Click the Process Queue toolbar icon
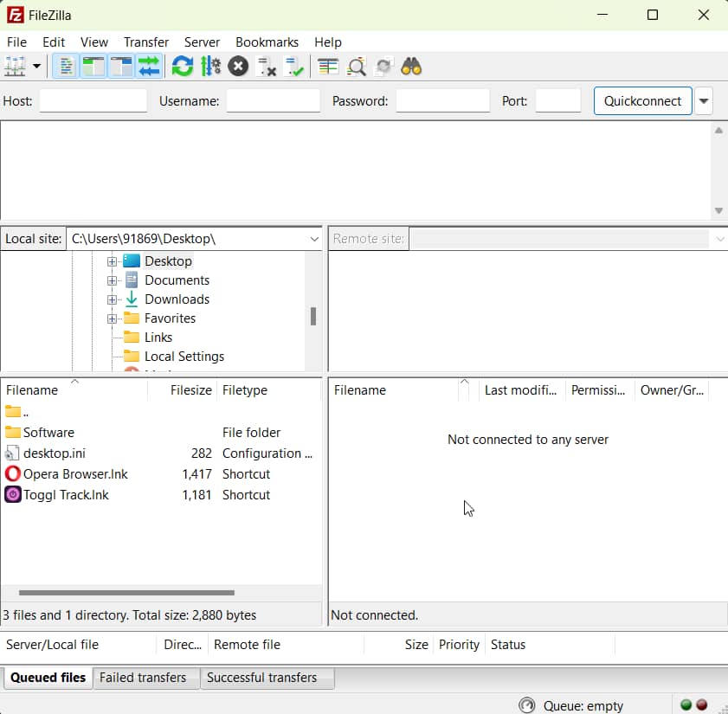 210,66
